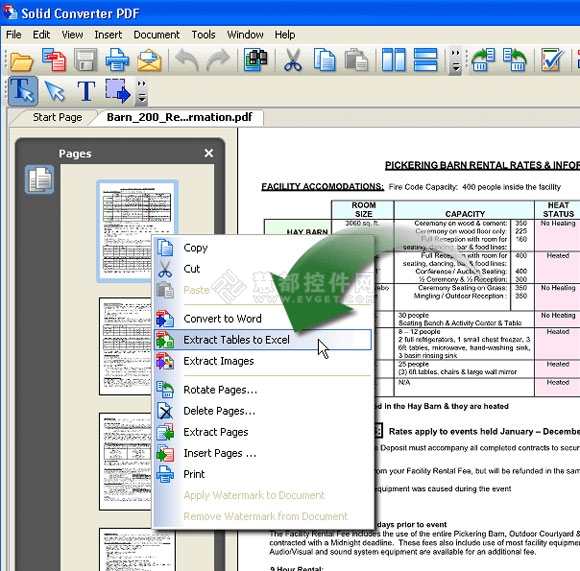Select the text selection cursor tool
The width and height of the screenshot is (580, 571).
(x=23, y=91)
